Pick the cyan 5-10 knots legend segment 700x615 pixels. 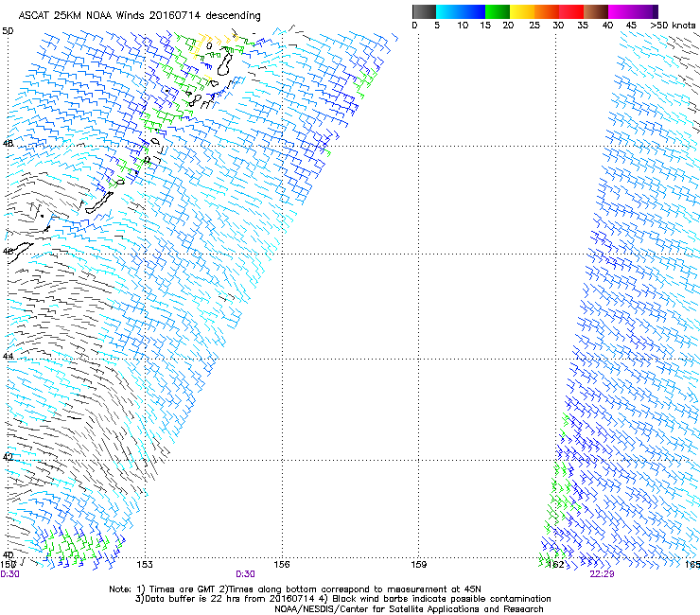coord(447,11)
